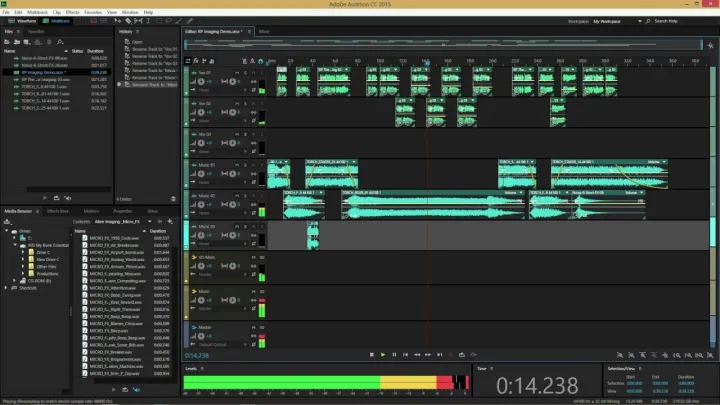
Task: Mute the Music 03 track
Action: click(237, 226)
